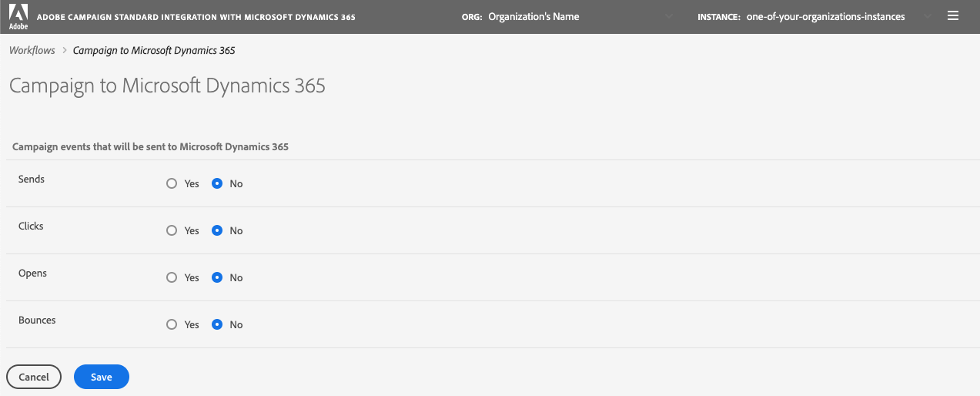
Task: Select No for Bounces events
Action: click(217, 325)
